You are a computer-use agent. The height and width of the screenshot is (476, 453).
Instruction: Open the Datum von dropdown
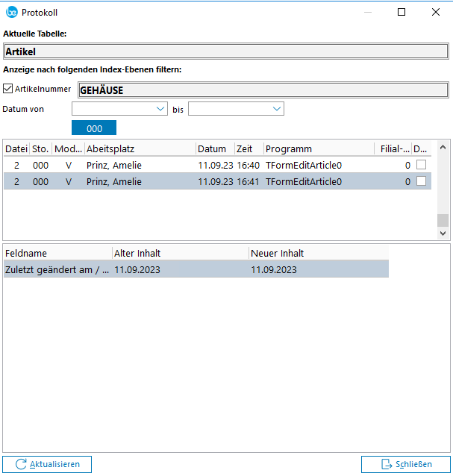pos(160,109)
